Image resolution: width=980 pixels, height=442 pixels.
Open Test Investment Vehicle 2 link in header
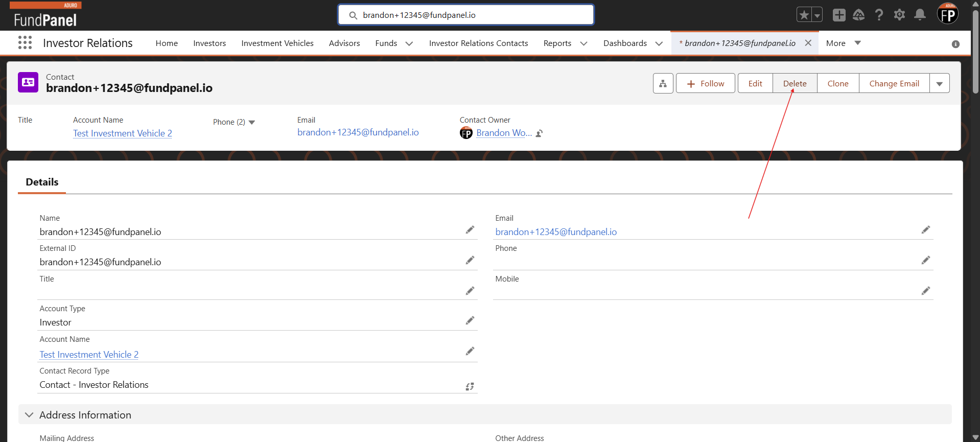coord(123,133)
